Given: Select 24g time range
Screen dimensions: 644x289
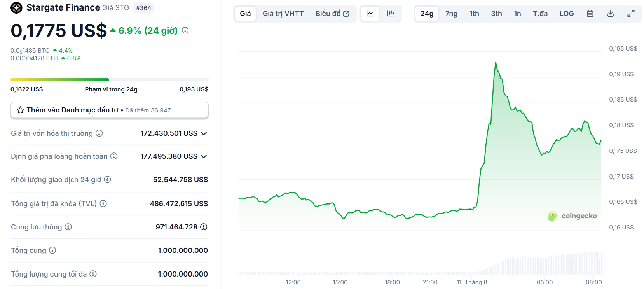Looking at the screenshot, I should [x=427, y=14].
